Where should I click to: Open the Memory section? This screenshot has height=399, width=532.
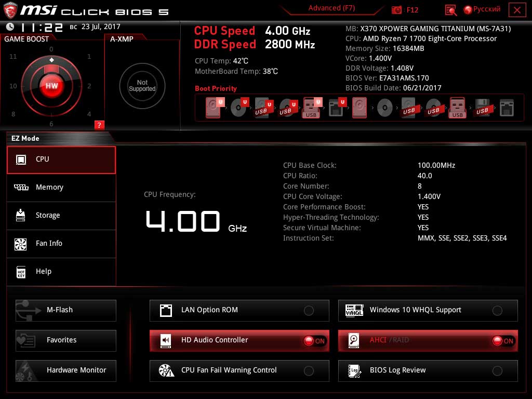(61, 188)
